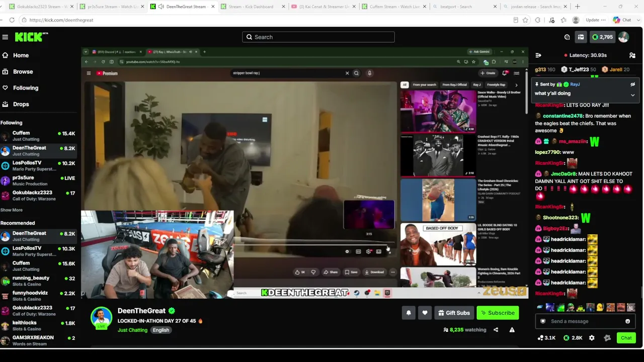Hide the pinned message from RayJ

tap(632, 84)
